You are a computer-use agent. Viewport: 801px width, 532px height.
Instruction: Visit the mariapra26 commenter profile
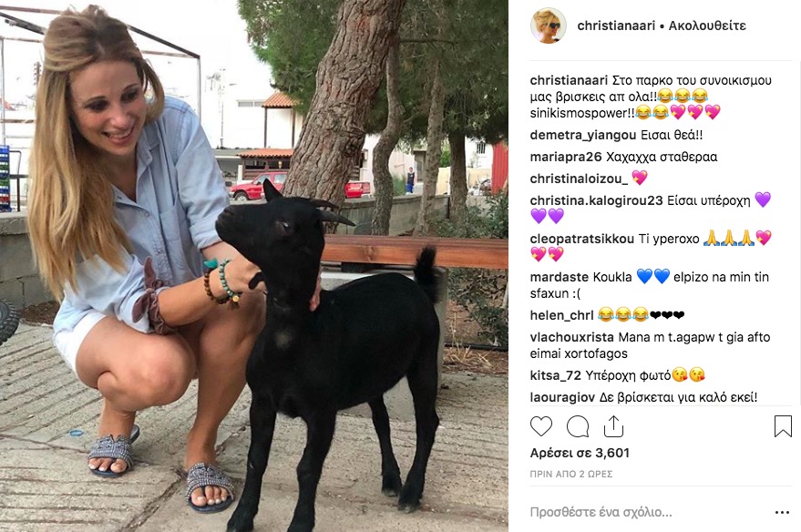566,157
